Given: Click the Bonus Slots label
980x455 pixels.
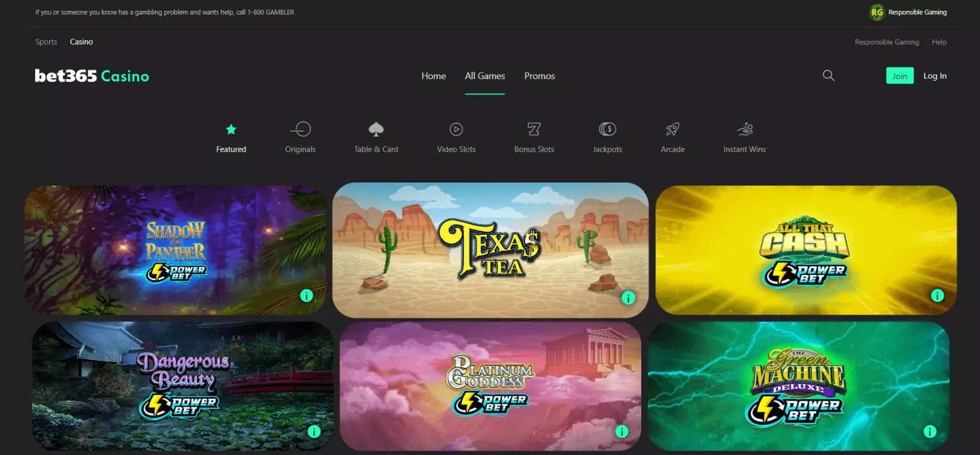Looking at the screenshot, I should point(534,149).
